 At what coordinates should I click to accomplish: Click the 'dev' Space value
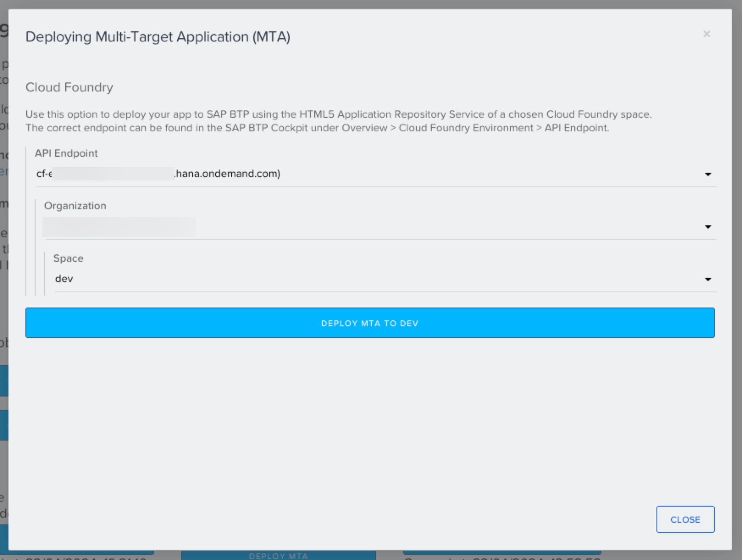tap(64, 279)
